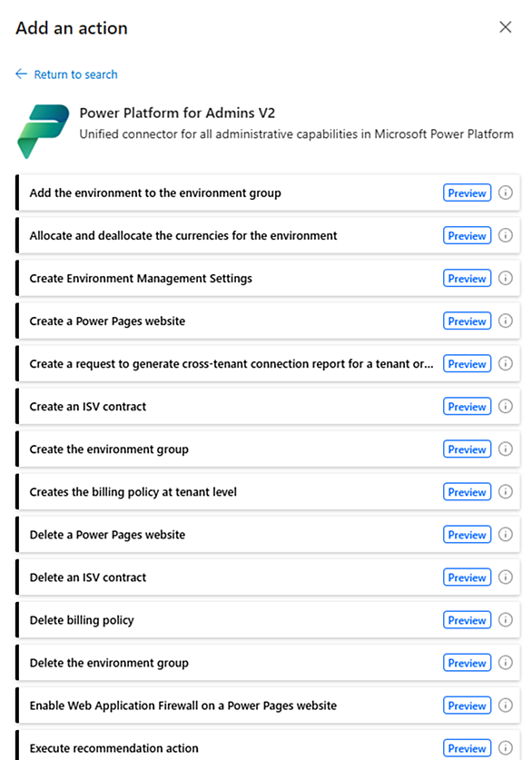Click info icon for Create Environment Management Settings
This screenshot has height=760, width=532.
pos(506,278)
